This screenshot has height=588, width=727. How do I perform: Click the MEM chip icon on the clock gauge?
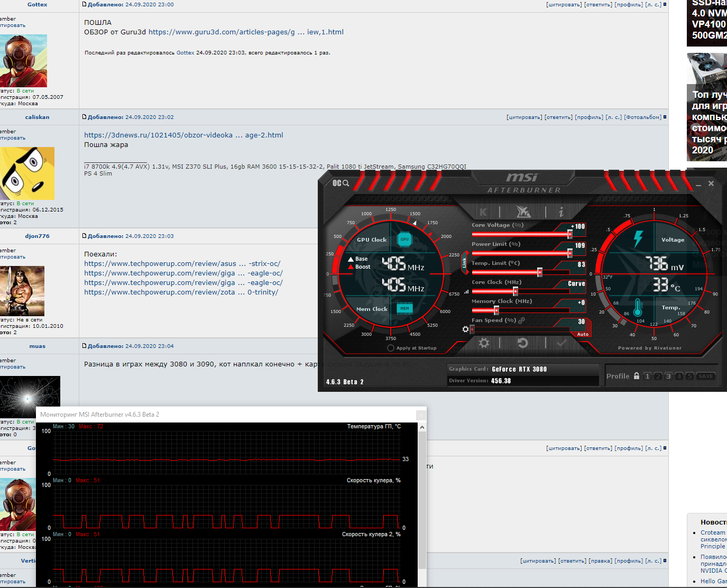404,308
